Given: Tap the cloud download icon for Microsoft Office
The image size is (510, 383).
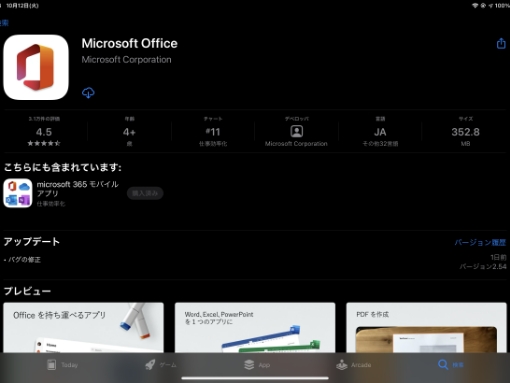Looking at the screenshot, I should pyautogui.click(x=88, y=93).
